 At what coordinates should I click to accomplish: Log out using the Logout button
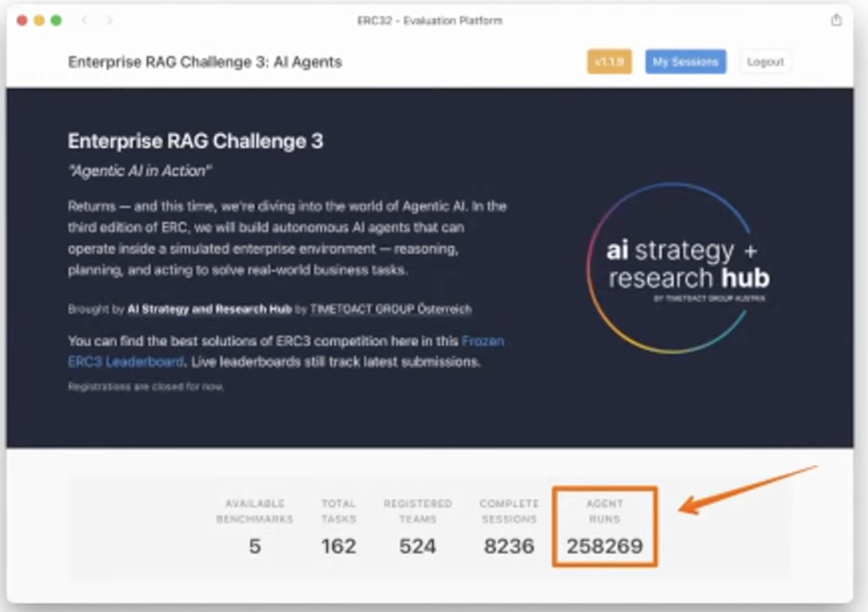click(x=765, y=61)
